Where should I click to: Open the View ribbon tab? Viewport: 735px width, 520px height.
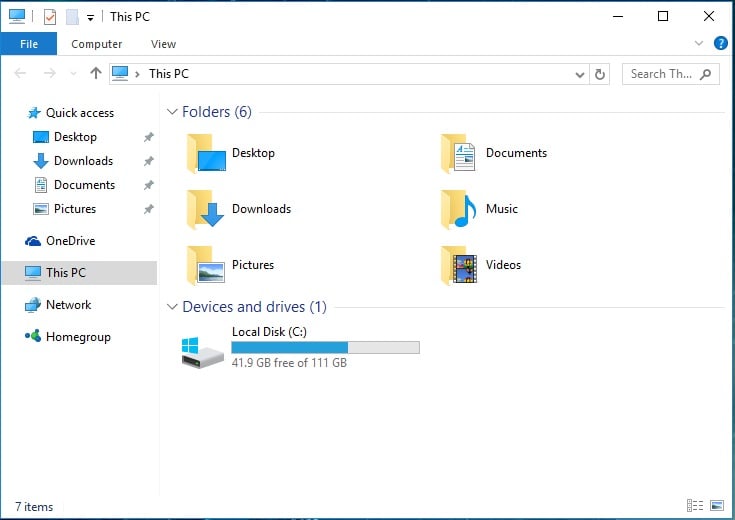pyautogui.click(x=163, y=44)
